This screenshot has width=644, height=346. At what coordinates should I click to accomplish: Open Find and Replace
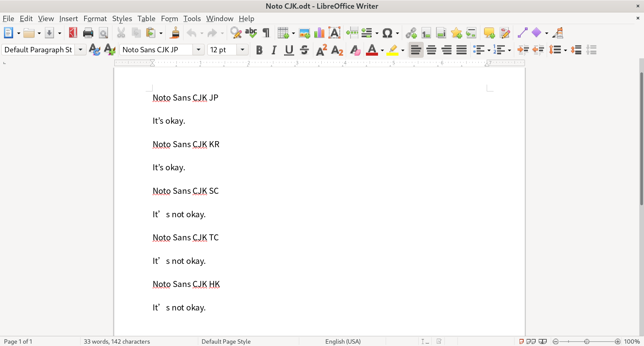pyautogui.click(x=236, y=33)
